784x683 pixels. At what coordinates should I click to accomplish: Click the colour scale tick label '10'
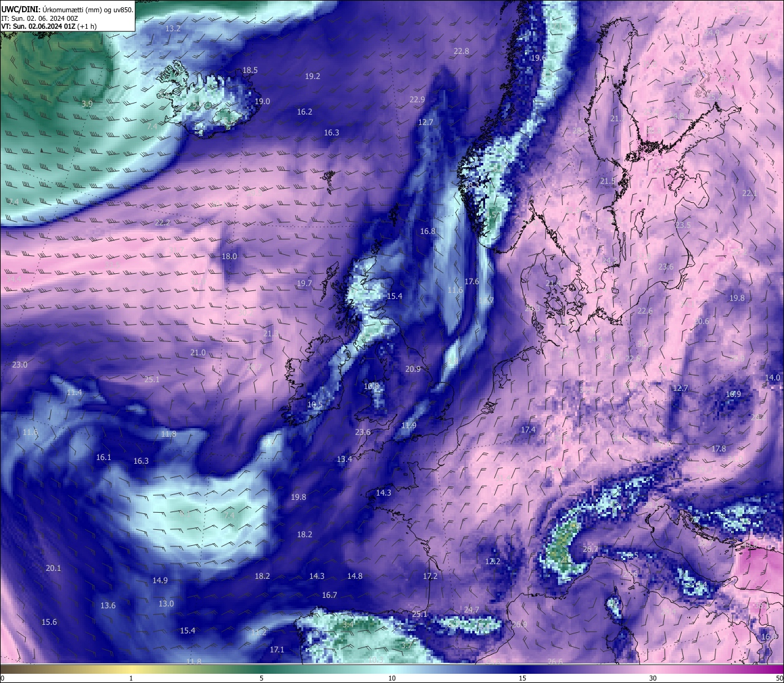[392, 678]
